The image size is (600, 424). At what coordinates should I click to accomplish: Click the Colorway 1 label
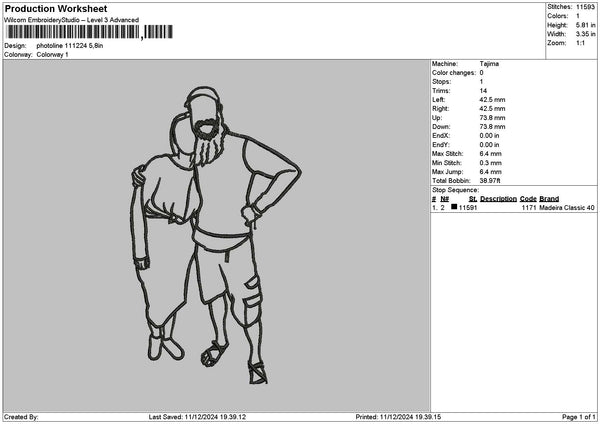tap(52, 54)
